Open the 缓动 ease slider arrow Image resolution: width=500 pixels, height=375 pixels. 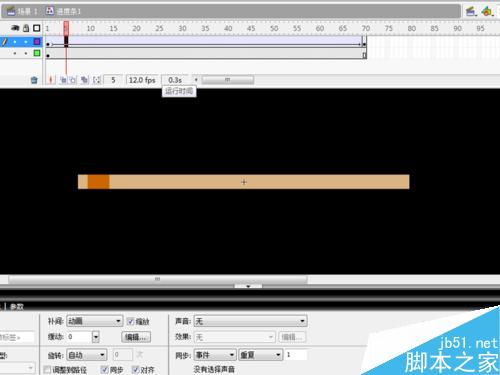96,337
